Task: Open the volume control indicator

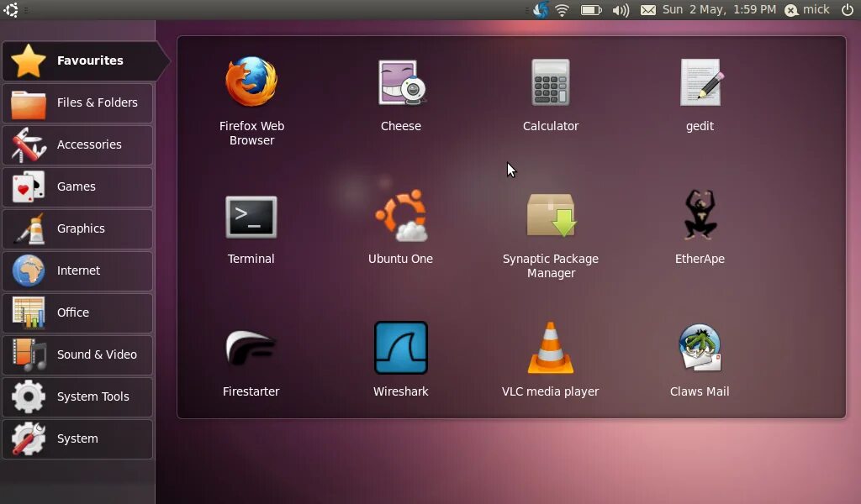Action: pyautogui.click(x=621, y=10)
